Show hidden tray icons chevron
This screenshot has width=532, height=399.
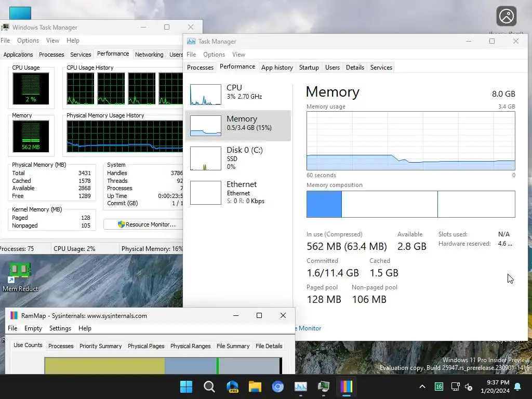point(422,387)
